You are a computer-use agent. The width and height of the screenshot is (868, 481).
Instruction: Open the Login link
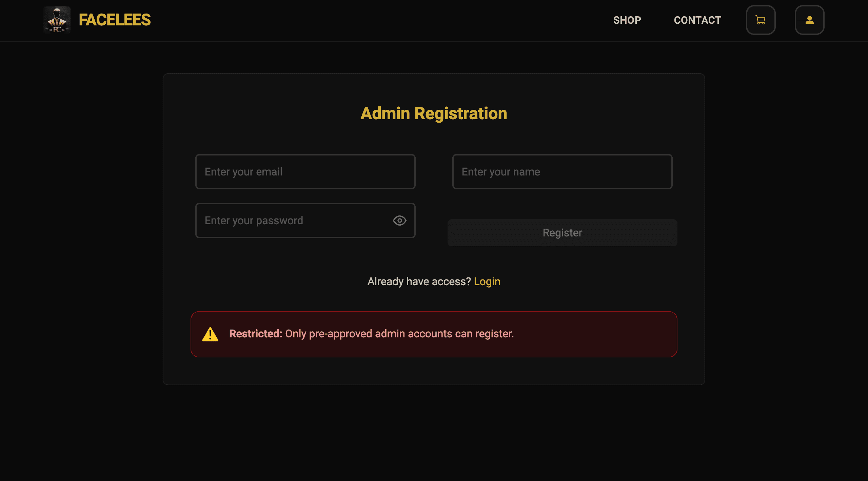[x=487, y=281]
